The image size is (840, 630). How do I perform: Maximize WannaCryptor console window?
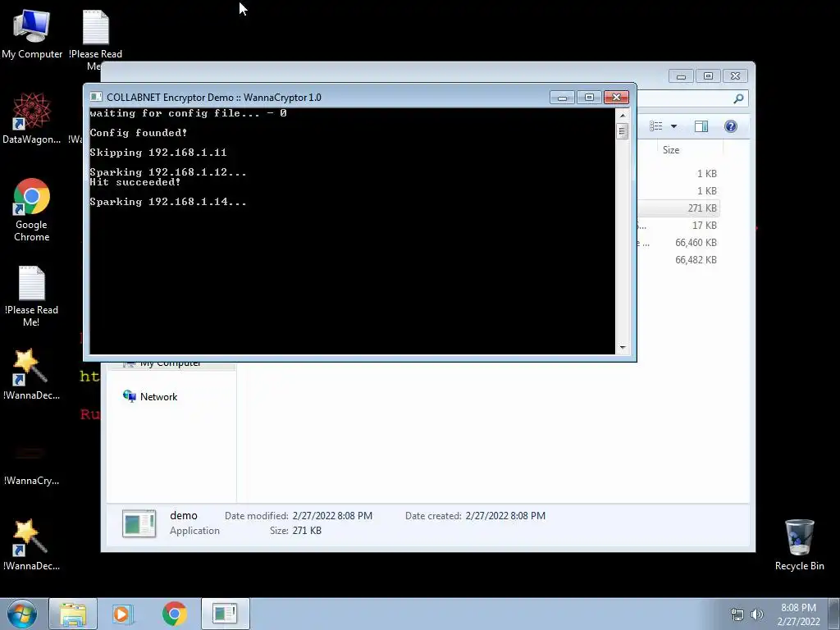pos(589,98)
